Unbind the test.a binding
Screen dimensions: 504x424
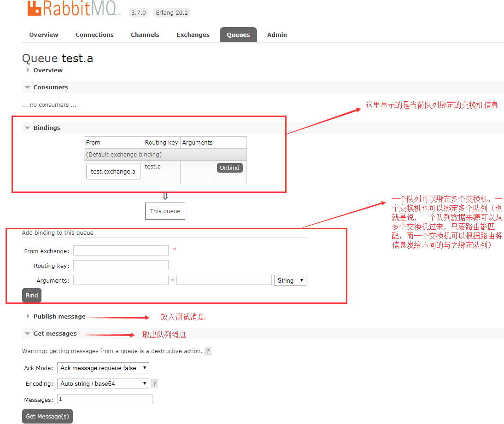(x=229, y=168)
